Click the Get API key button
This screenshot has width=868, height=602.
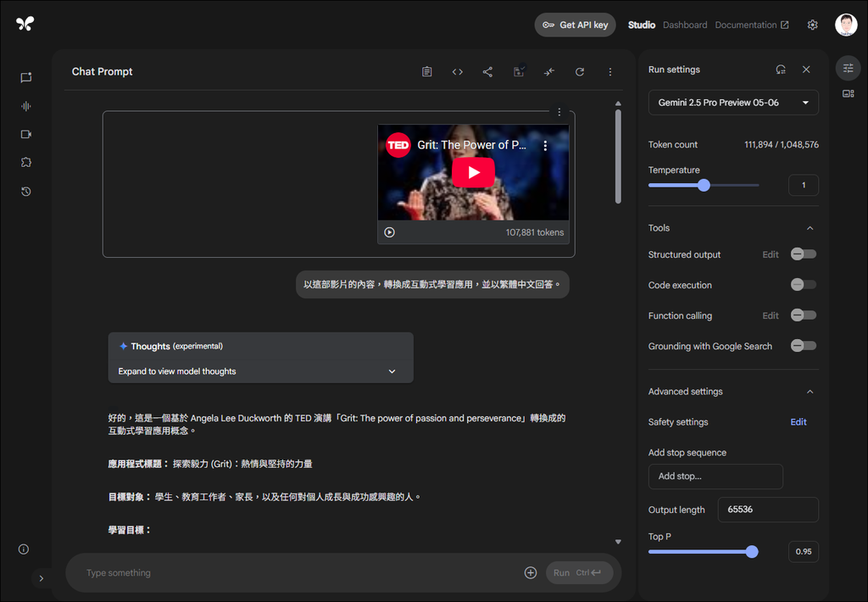575,25
